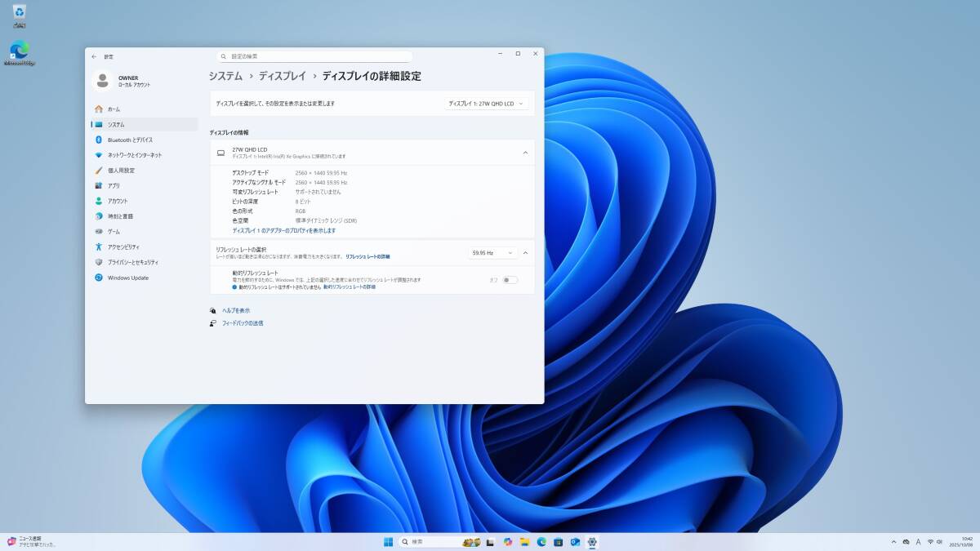The width and height of the screenshot is (980, 551).
Task: Select Windows Update in the sidebar
Action: pyautogui.click(x=127, y=278)
